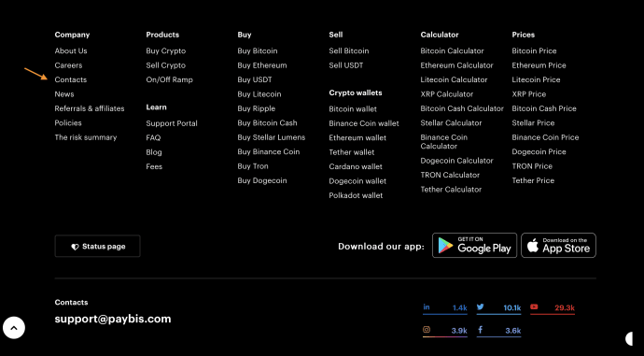Click the Buy Bitcoin Cash link
The image size is (644, 356).
point(267,123)
